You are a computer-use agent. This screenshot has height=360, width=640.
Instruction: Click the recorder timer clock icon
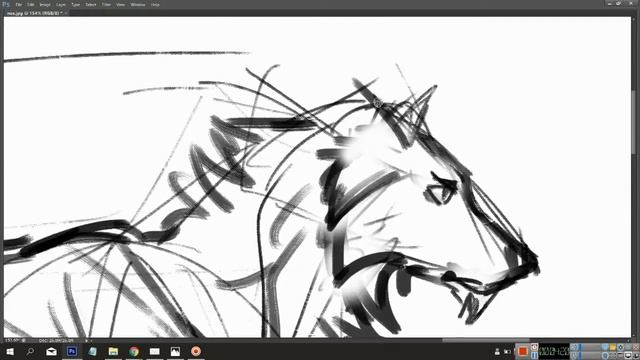point(534,347)
